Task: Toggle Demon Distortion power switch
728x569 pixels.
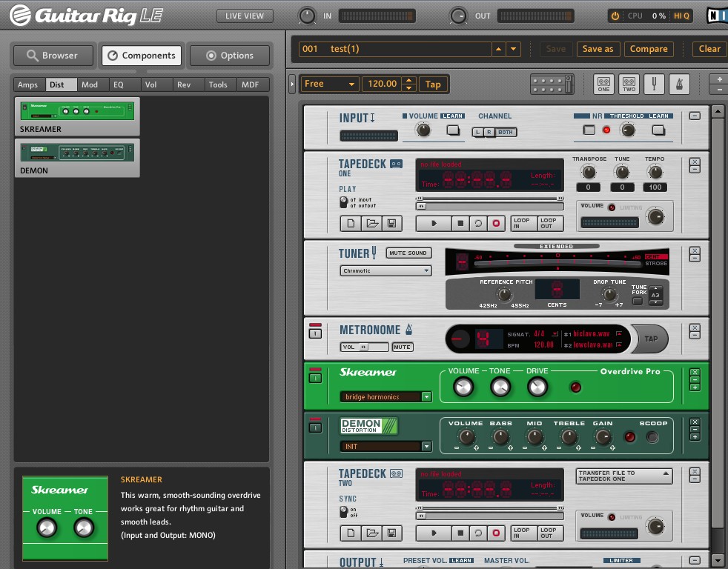Action: click(315, 427)
